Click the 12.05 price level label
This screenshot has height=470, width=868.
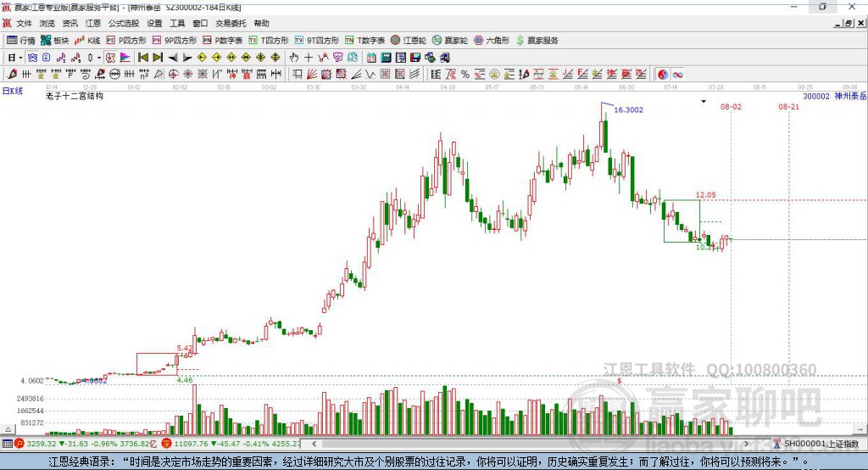(706, 195)
